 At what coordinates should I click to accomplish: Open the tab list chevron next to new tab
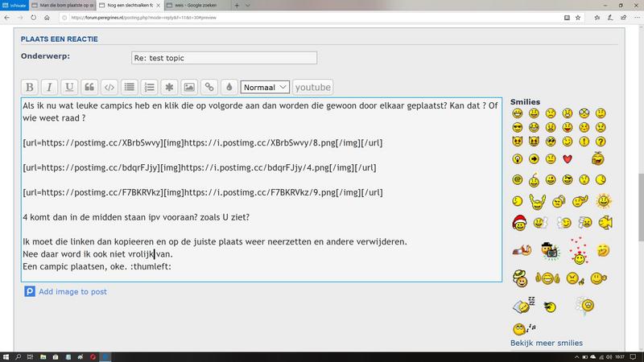pyautogui.click(x=248, y=6)
